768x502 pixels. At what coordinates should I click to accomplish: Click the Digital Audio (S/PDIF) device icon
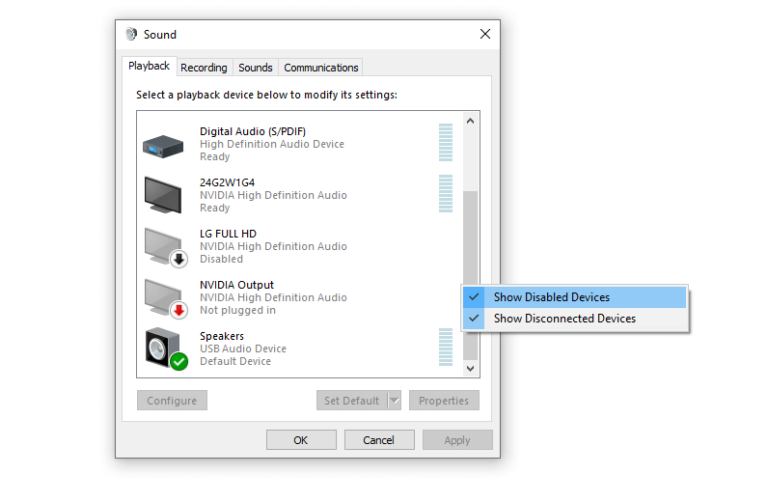click(163, 146)
